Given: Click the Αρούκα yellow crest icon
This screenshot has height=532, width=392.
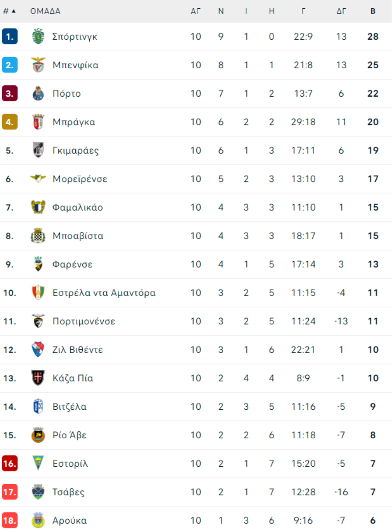Looking at the screenshot, I should [38, 520].
